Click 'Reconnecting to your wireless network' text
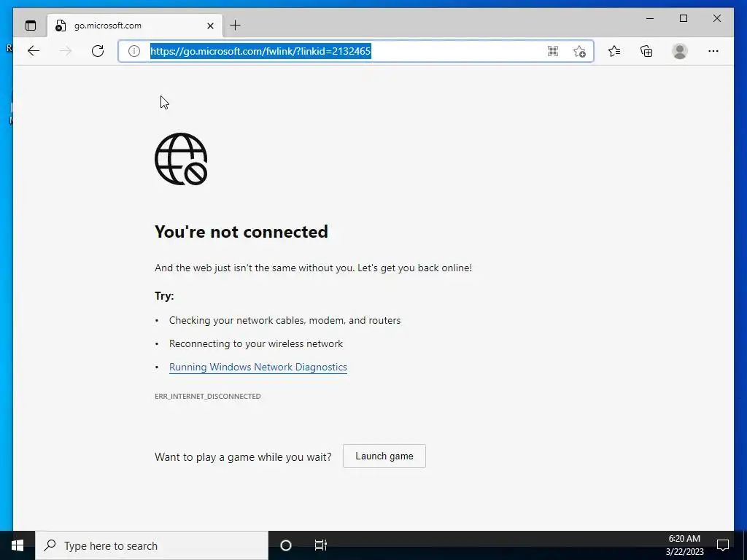This screenshot has width=747, height=560. 256,344
